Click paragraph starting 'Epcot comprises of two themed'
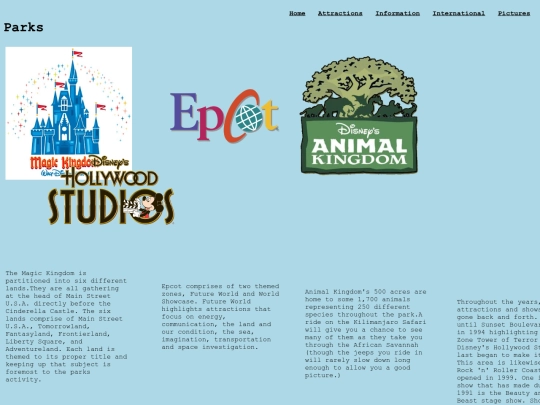This screenshot has width=540, height=405. pyautogui.click(x=220, y=316)
